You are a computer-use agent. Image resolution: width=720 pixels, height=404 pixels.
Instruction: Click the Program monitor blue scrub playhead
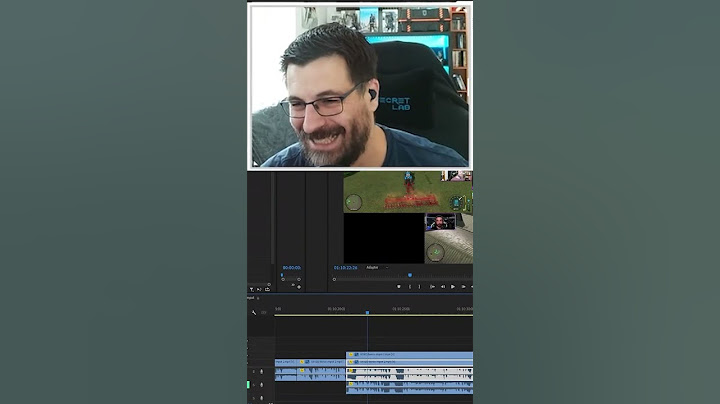410,275
